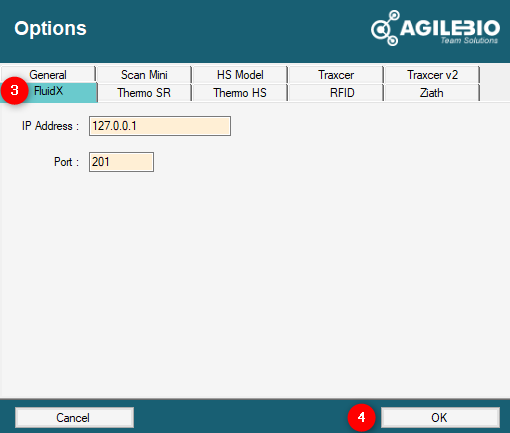Select the FluidX tab
The height and width of the screenshot is (433, 510).
49,92
